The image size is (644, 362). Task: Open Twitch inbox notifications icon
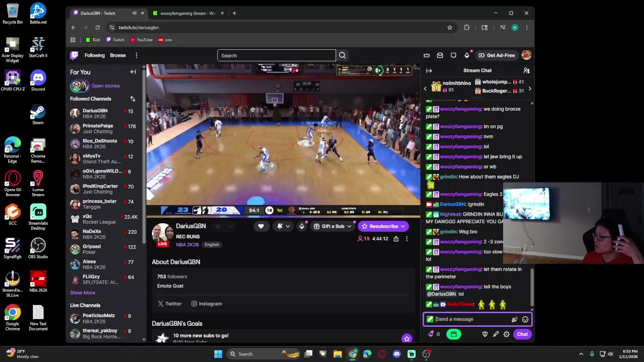coord(440,55)
